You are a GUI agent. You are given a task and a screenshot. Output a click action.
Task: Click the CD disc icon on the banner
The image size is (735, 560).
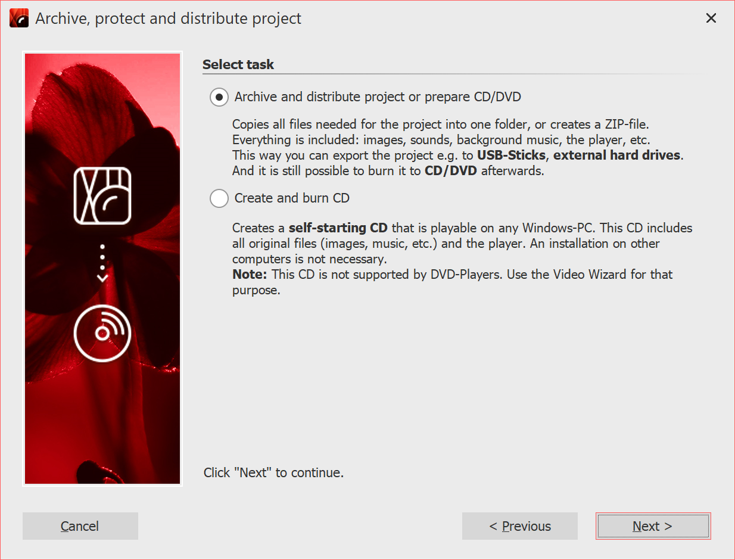point(102,333)
